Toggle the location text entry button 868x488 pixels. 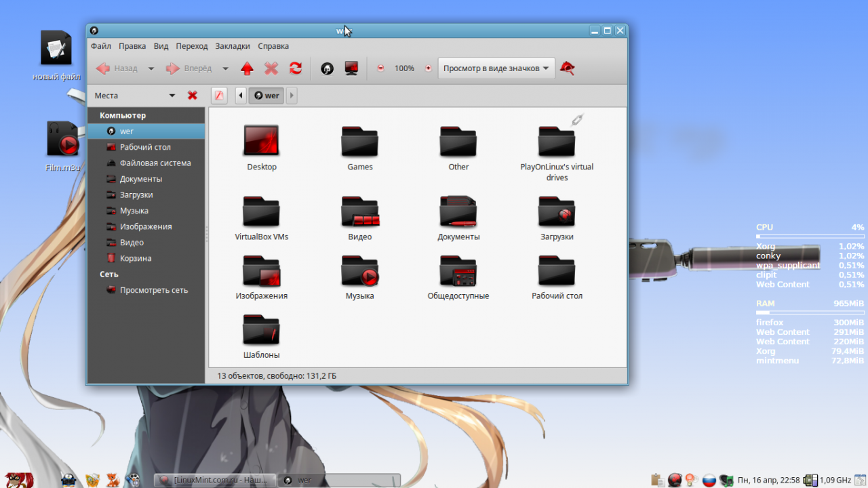[x=219, y=96]
